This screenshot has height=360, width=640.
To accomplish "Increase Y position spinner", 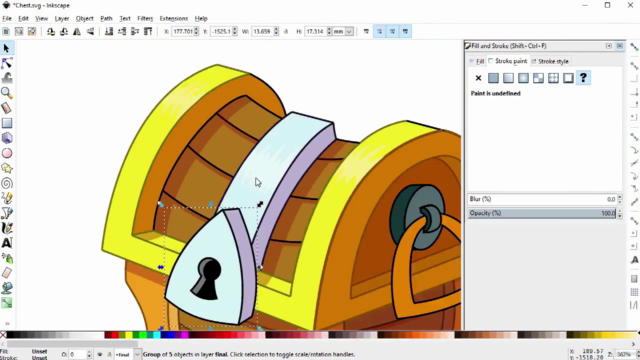I will (x=235, y=29).
